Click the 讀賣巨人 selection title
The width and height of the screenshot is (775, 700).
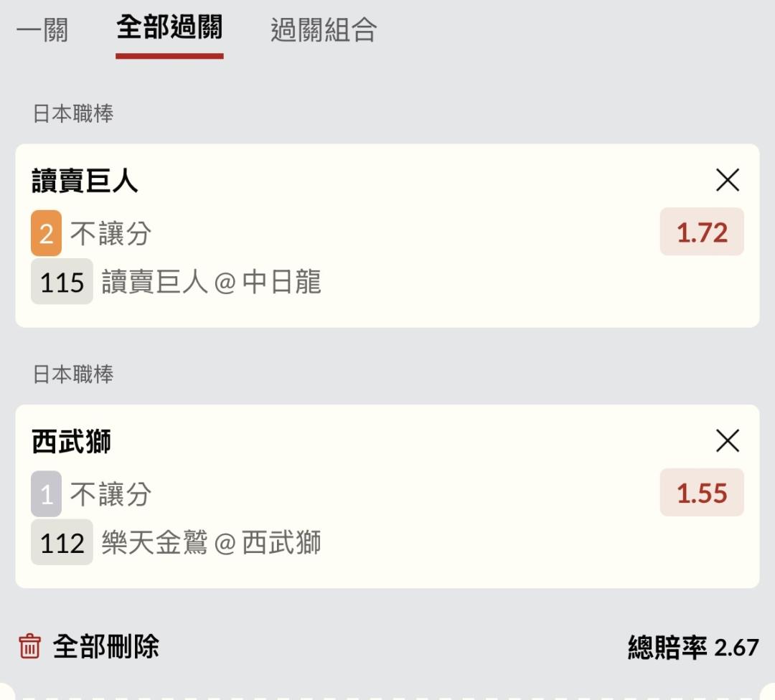pyautogui.click(x=85, y=180)
